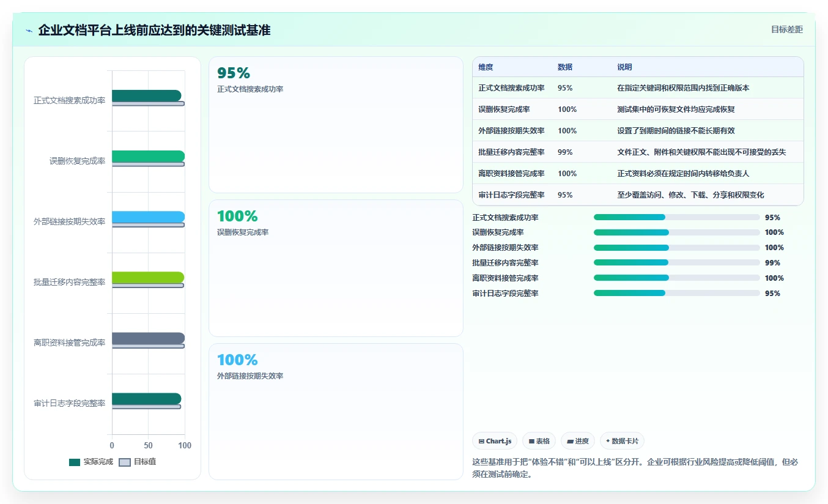Viewport: 828px width, 504px height.
Task: Click chart axis label 离职资料接管完成率
Action: click(x=69, y=343)
